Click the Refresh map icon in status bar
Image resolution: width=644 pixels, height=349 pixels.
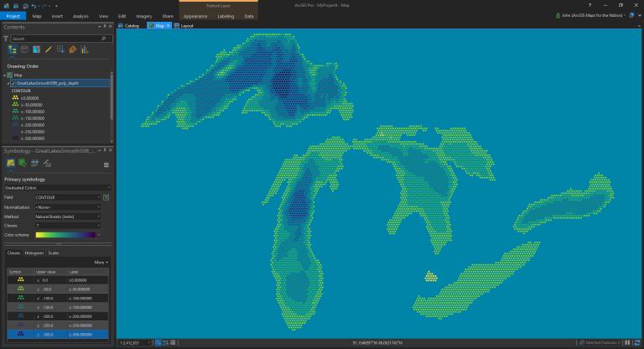637,342
